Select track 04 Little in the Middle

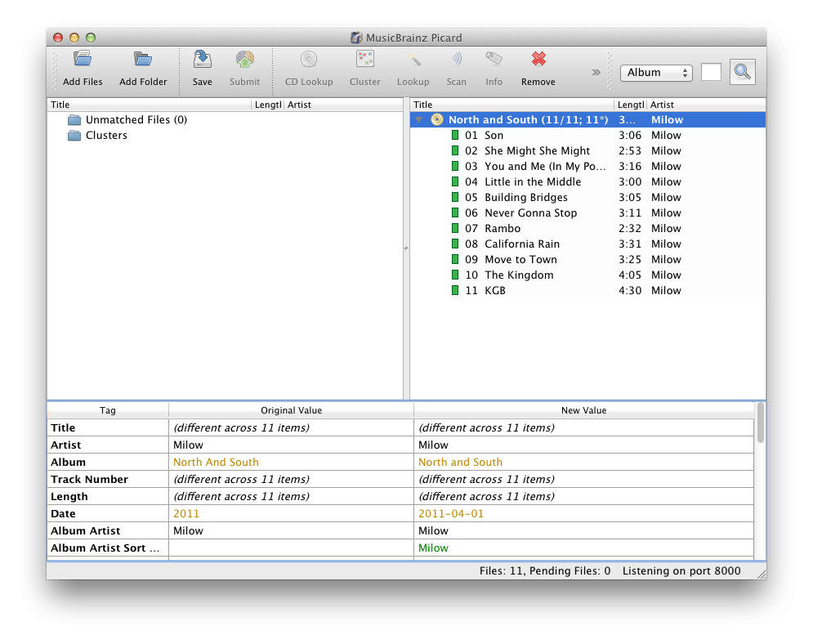pyautogui.click(x=588, y=182)
